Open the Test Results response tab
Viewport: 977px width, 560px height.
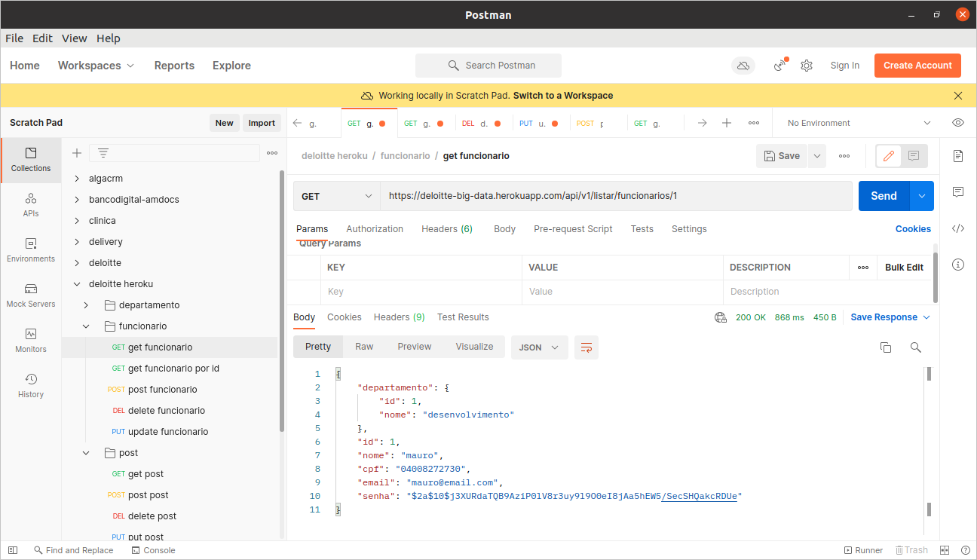[x=463, y=317]
